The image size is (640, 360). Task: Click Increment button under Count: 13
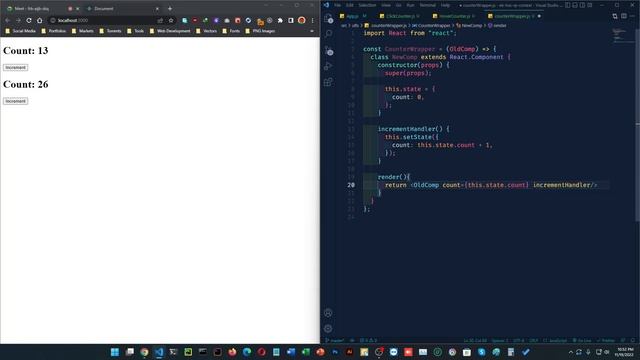[x=16, y=67]
